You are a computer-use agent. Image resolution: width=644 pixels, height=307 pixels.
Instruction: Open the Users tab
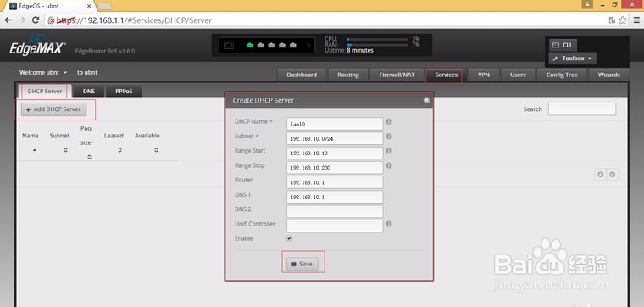click(x=518, y=75)
